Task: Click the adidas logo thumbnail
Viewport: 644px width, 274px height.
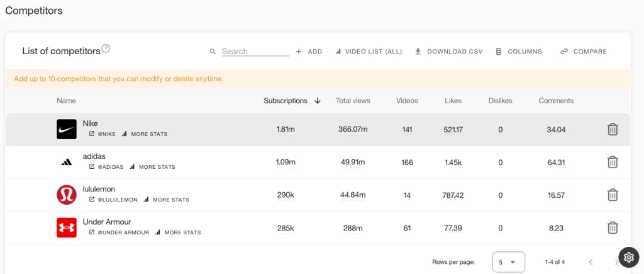Action: click(67, 162)
